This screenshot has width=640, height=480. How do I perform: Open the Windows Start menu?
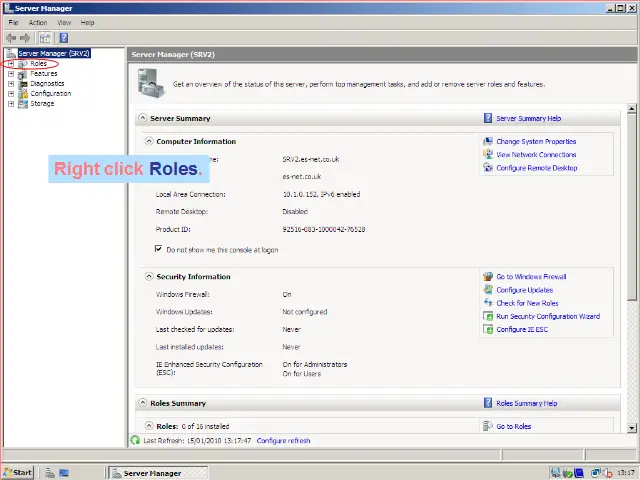18,472
